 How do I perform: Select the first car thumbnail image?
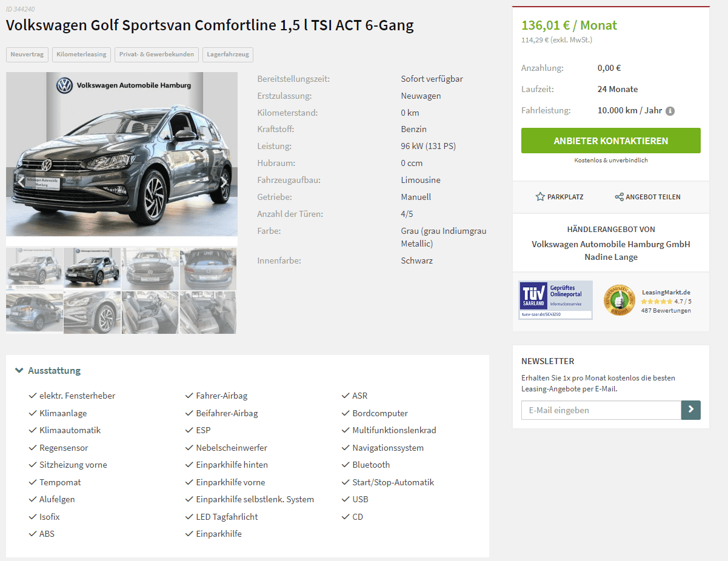pos(35,268)
